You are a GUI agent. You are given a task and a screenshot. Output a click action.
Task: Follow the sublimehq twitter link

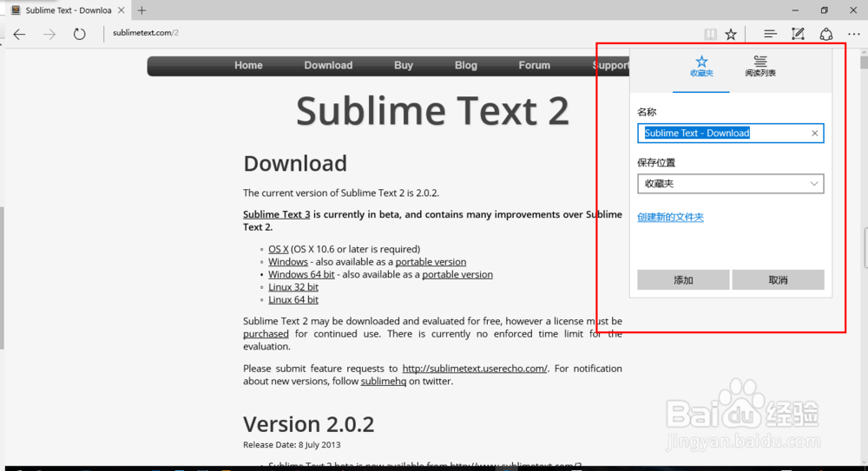click(384, 382)
